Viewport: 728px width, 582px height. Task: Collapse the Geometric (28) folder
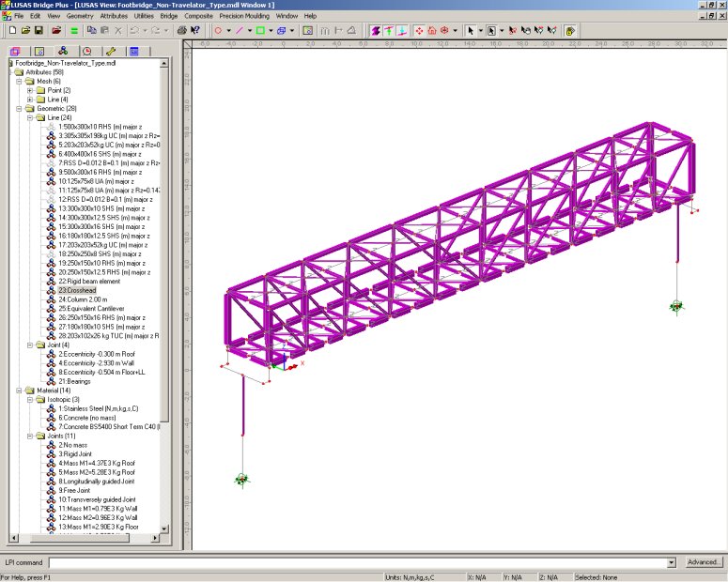(x=19, y=109)
